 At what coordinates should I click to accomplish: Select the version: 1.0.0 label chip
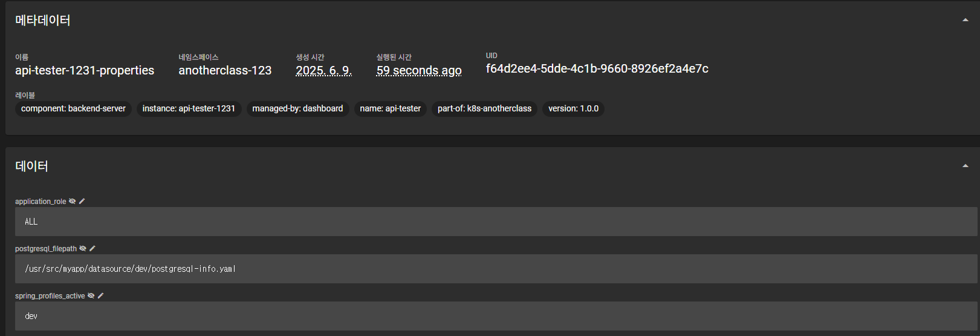coord(573,109)
